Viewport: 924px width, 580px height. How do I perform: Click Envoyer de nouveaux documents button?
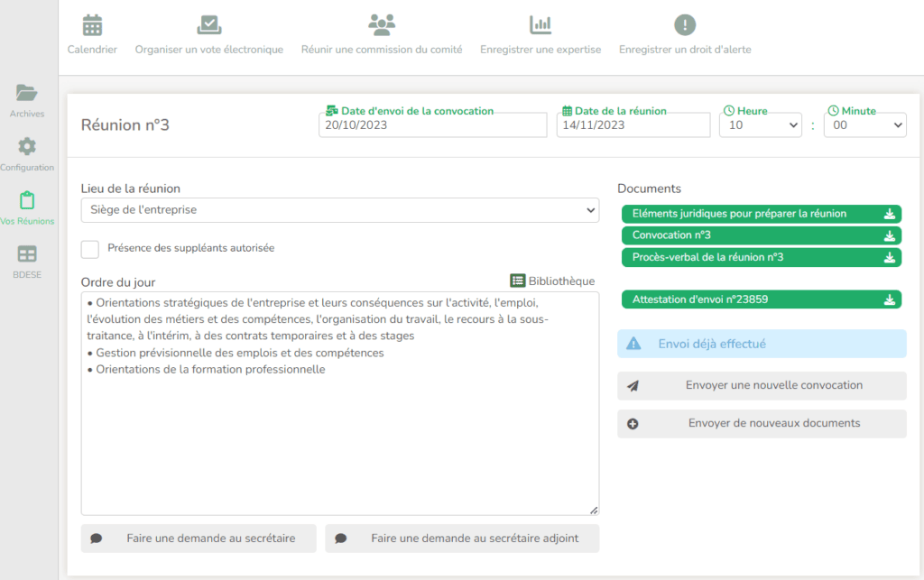click(762, 423)
